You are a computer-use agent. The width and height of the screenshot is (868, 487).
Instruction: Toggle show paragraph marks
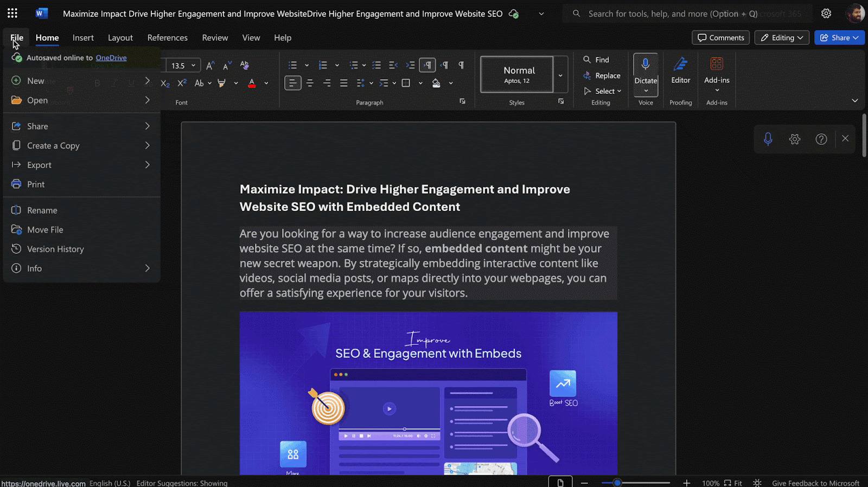pos(461,66)
